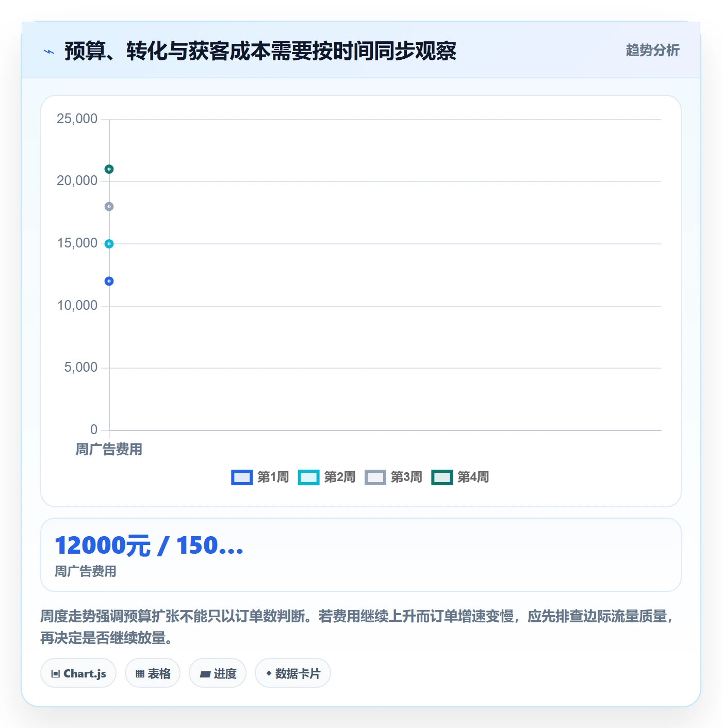This screenshot has height=728, width=722.
Task: Toggle the 第1周 legend item
Action: click(260, 477)
